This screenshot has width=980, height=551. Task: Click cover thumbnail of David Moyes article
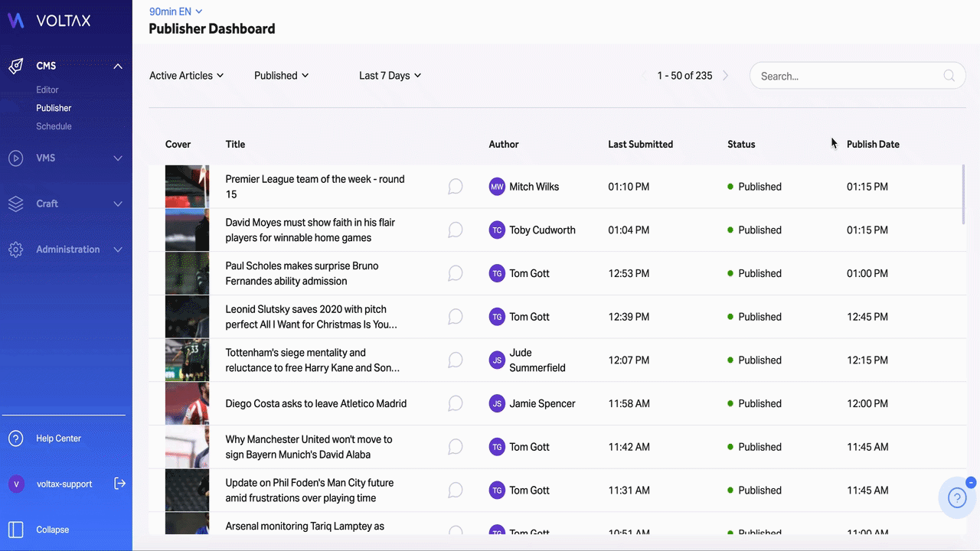point(187,230)
